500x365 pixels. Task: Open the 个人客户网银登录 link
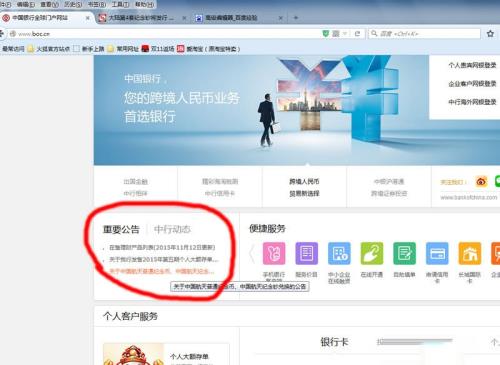(x=472, y=65)
